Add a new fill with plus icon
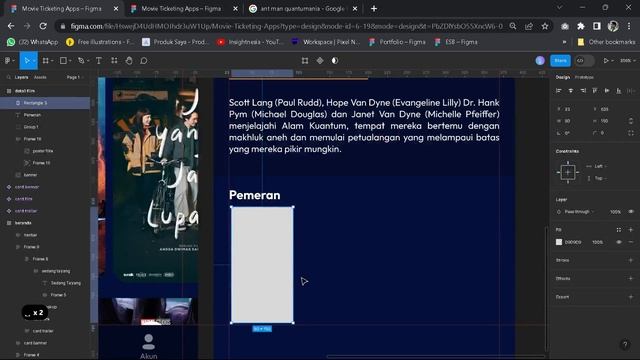This screenshot has width=640, height=360. (631, 230)
